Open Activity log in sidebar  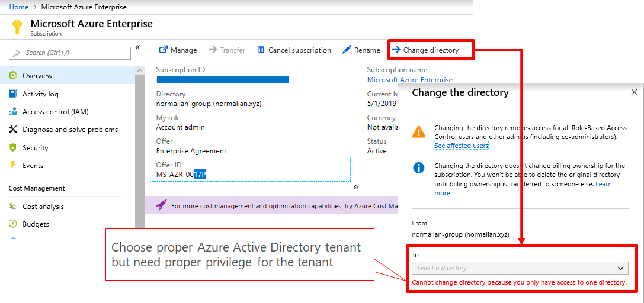coord(40,94)
